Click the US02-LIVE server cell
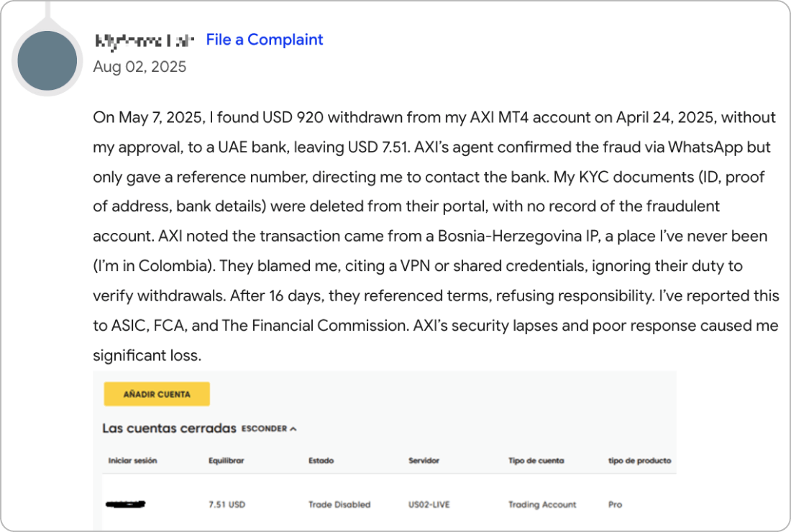Screen dimensions: 791x532 pyautogui.click(x=429, y=505)
